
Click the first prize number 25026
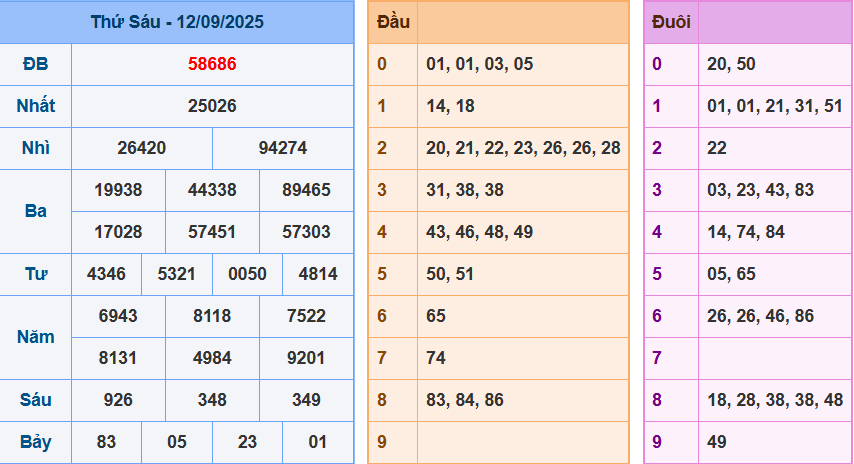pos(212,106)
